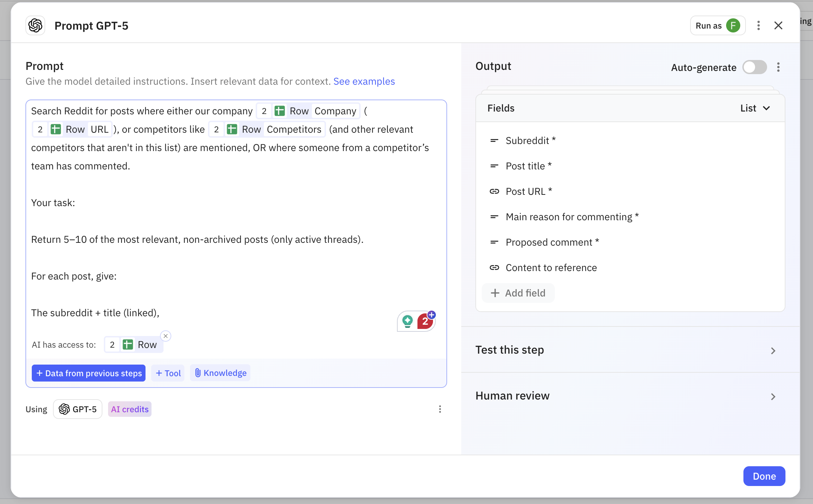Remove Row access with small x icon
Viewport: 813px width, 504px height.
pos(166,336)
